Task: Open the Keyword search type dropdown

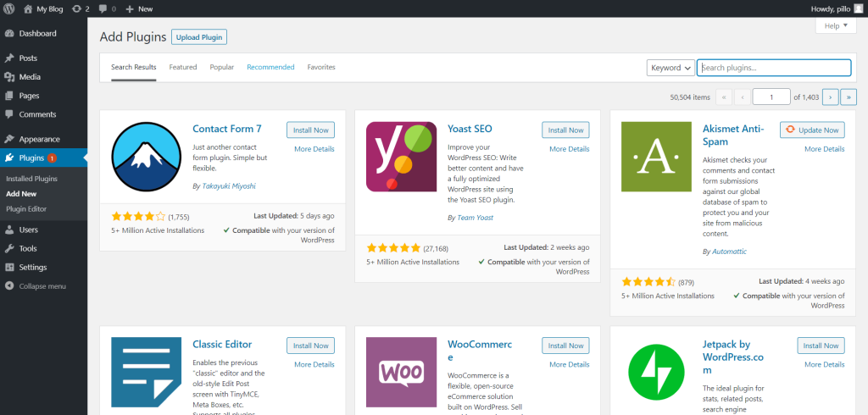Action: tap(670, 68)
